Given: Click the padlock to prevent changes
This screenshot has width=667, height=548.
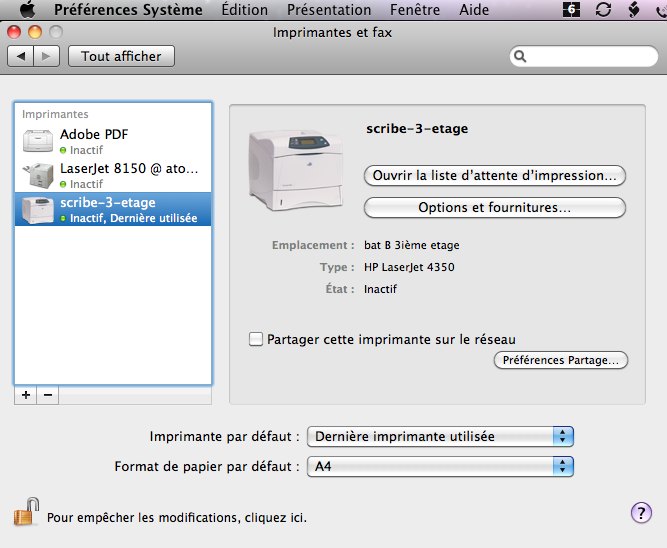Looking at the screenshot, I should 26,512.
